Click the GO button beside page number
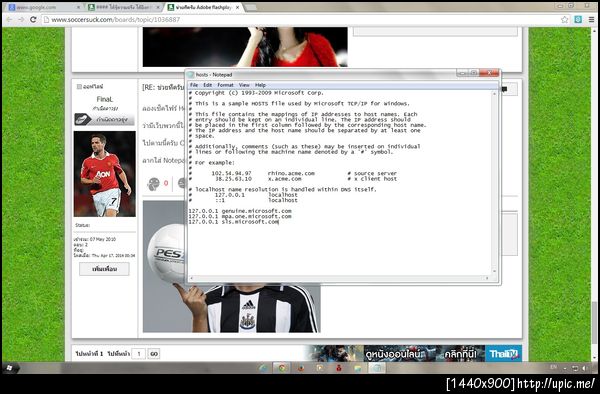This screenshot has width=600, height=394. (x=154, y=354)
